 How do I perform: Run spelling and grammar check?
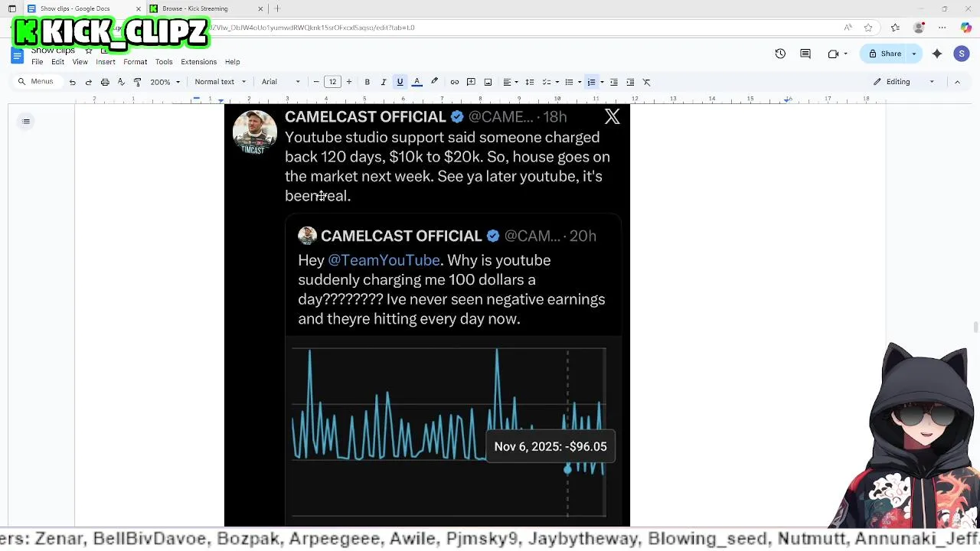[x=121, y=82]
